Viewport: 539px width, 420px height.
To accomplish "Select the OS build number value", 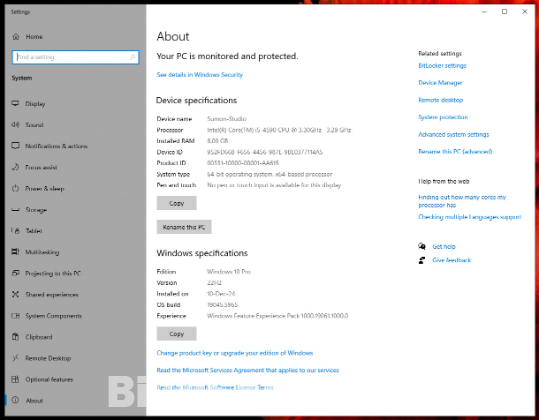I will [222, 305].
